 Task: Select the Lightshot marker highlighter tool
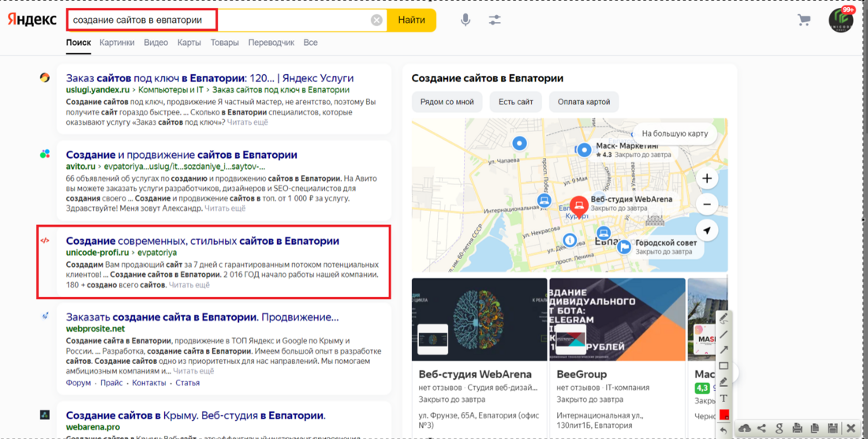tap(724, 382)
